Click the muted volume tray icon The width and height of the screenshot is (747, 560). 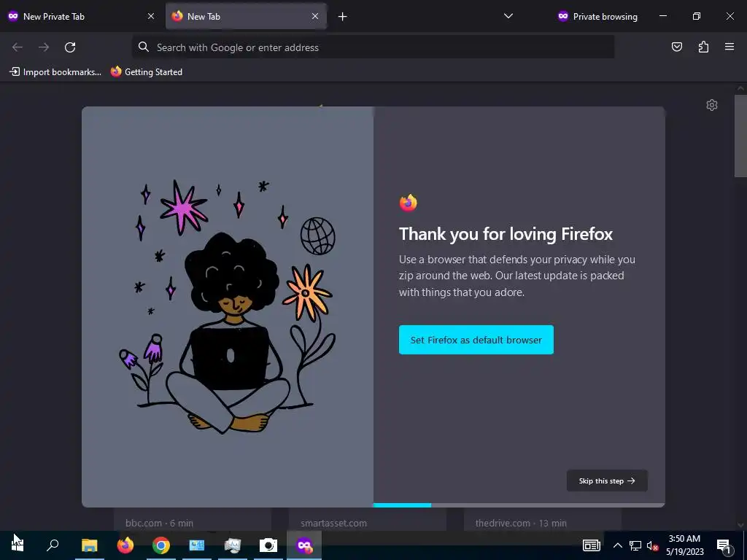652,545
